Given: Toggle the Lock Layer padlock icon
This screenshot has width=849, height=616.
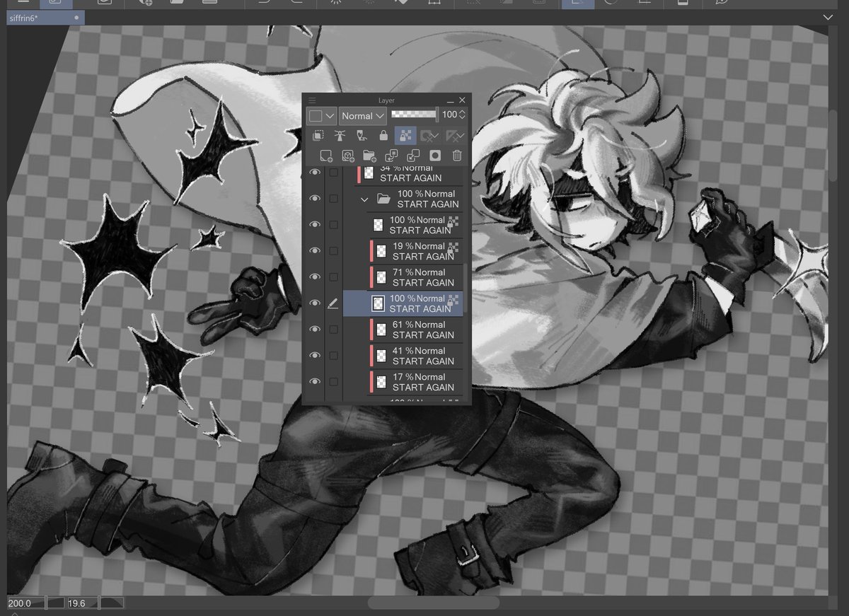Looking at the screenshot, I should pos(383,136).
